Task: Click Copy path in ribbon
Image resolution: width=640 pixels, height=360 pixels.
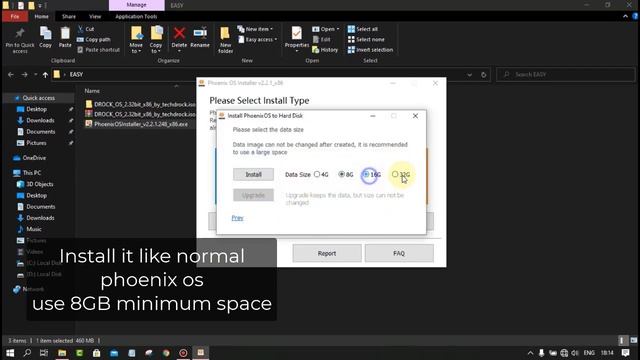Action: 93,40
